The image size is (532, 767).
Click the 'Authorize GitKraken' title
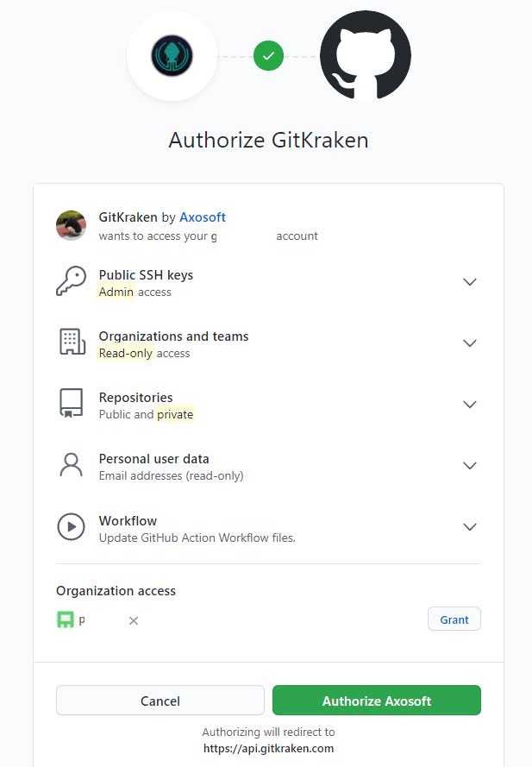(x=268, y=140)
